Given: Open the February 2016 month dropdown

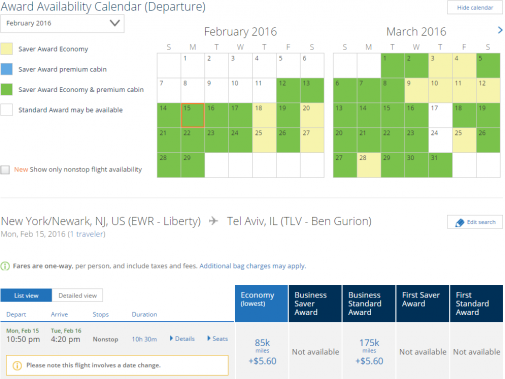Looking at the screenshot, I should point(62,23).
